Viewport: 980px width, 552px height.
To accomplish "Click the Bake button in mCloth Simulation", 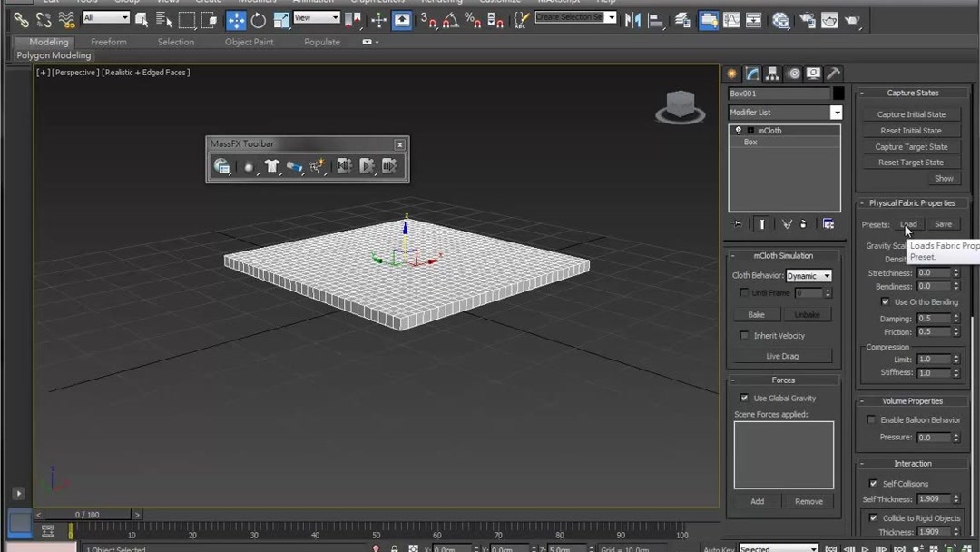I will (756, 314).
